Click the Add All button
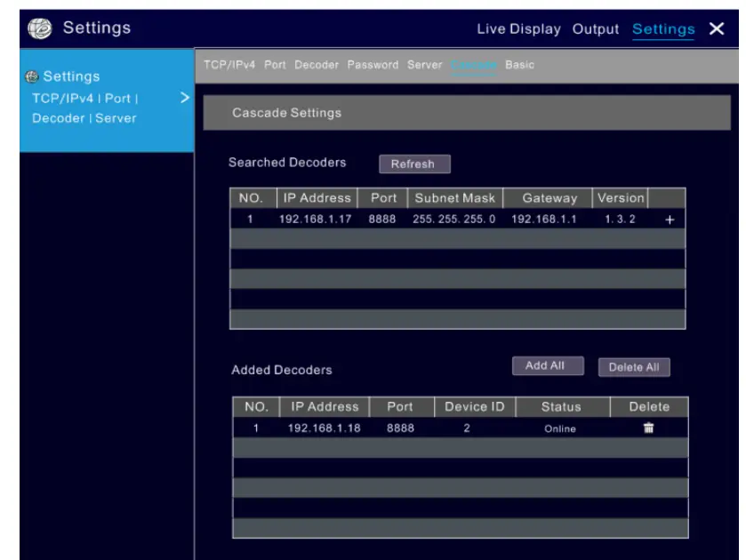This screenshot has height=560, width=746. tap(547, 365)
